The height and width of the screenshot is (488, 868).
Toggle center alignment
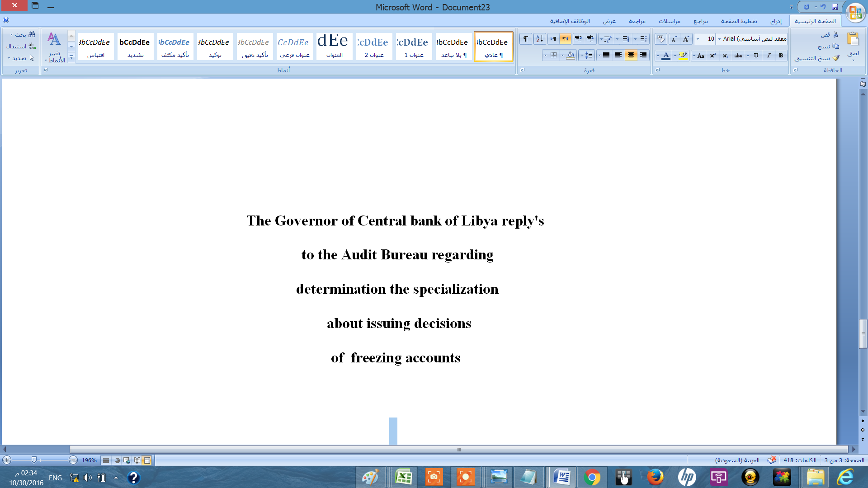[x=631, y=56]
